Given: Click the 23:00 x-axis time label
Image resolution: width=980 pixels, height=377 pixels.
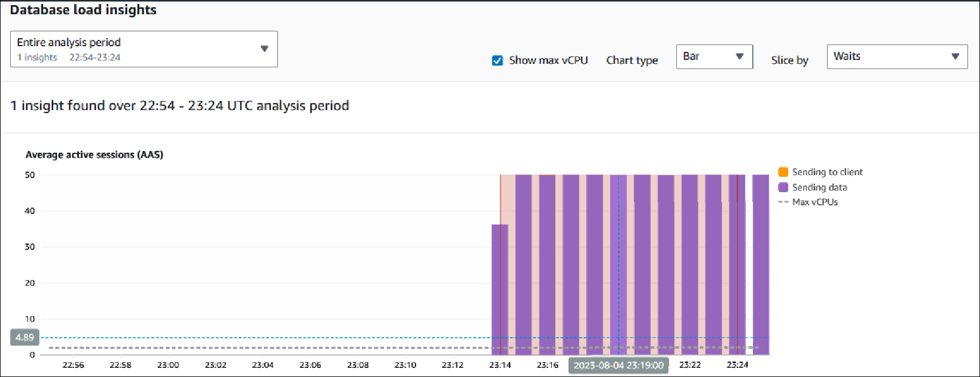Looking at the screenshot, I should pos(168,365).
